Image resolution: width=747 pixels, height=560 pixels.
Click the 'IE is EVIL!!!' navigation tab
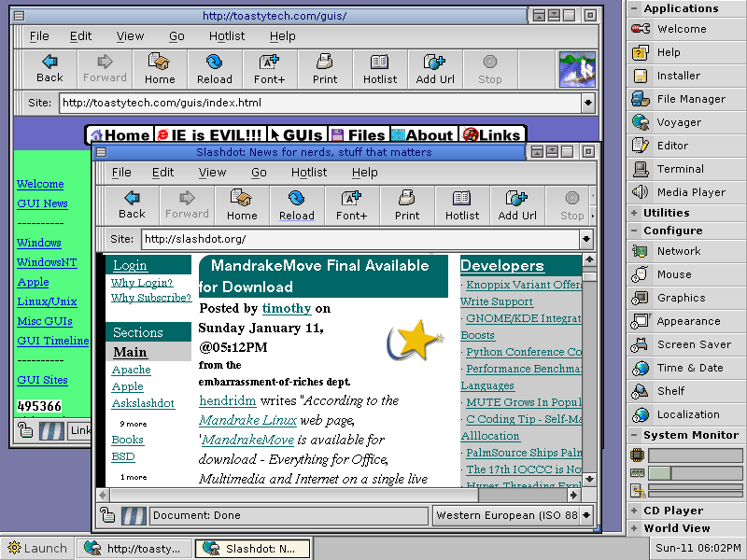210,135
